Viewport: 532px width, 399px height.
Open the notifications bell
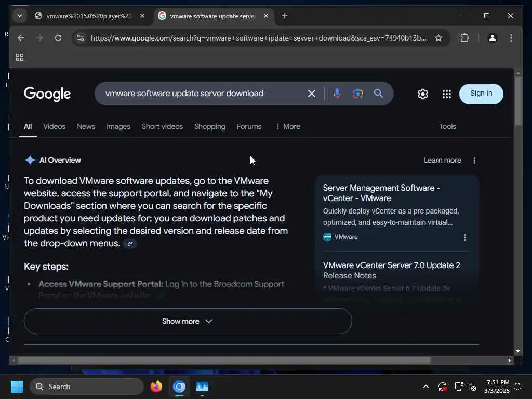click(518, 387)
